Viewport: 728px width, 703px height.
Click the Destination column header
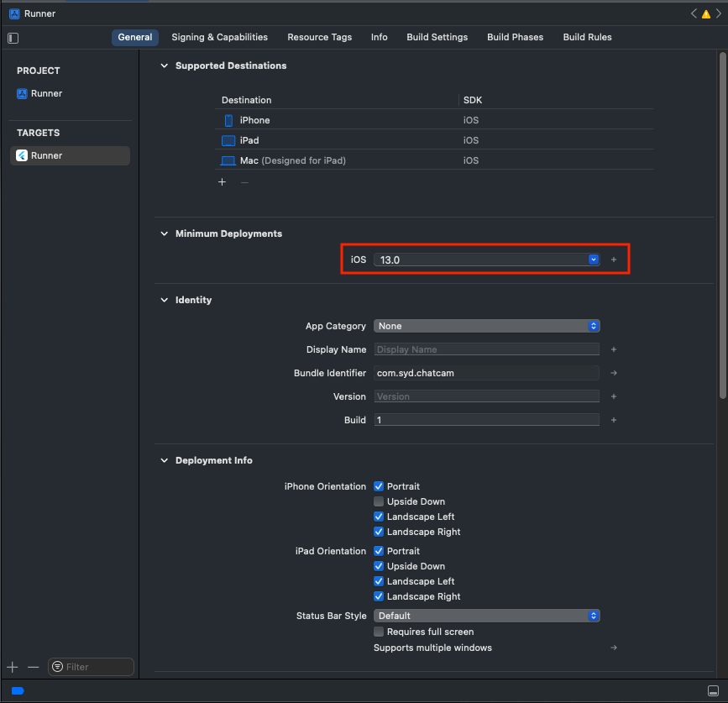(x=247, y=100)
